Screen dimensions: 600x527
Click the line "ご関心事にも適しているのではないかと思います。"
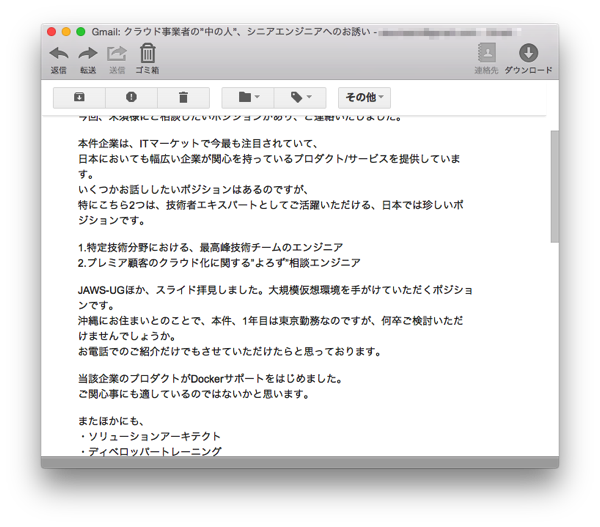(194, 394)
